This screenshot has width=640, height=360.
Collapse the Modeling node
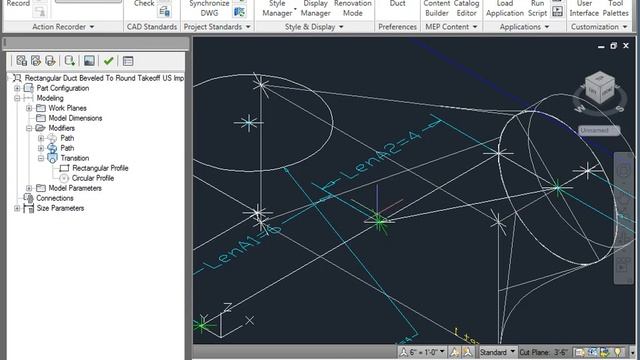point(17,98)
